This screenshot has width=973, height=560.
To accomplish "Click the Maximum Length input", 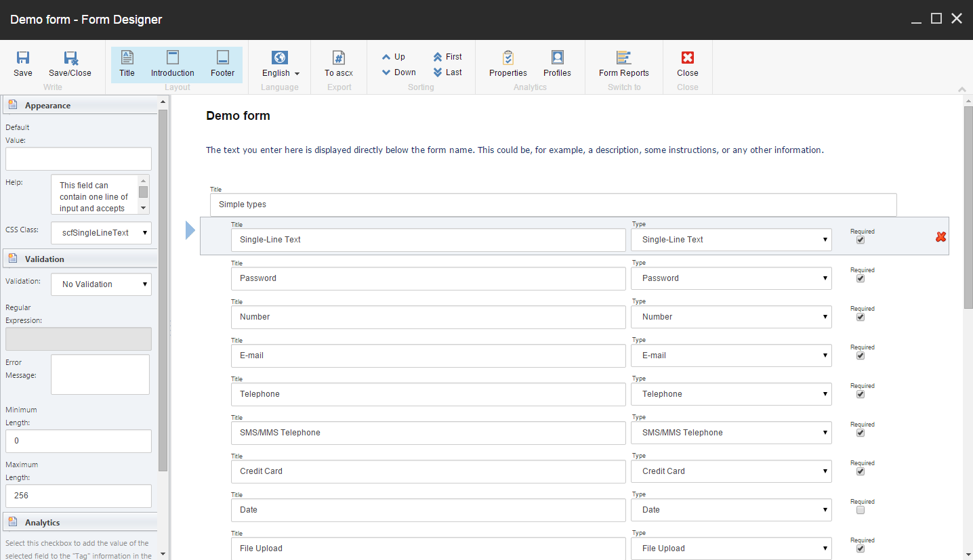I will tap(79, 496).
